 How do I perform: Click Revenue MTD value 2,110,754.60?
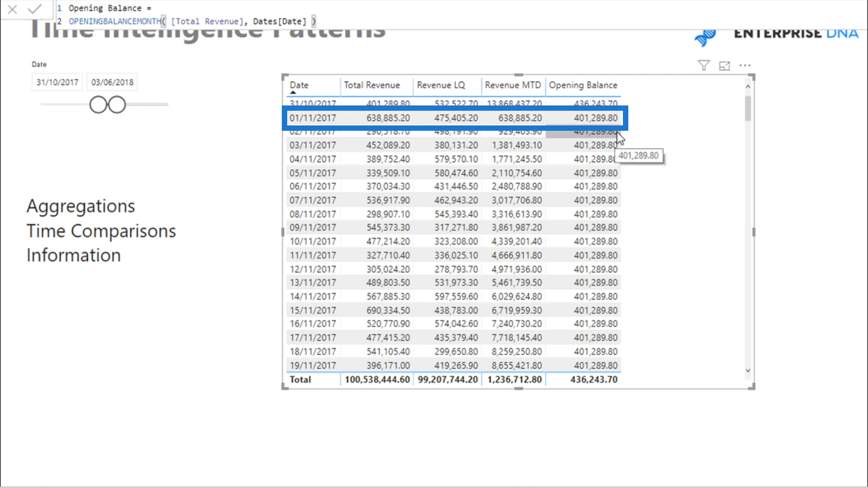517,173
